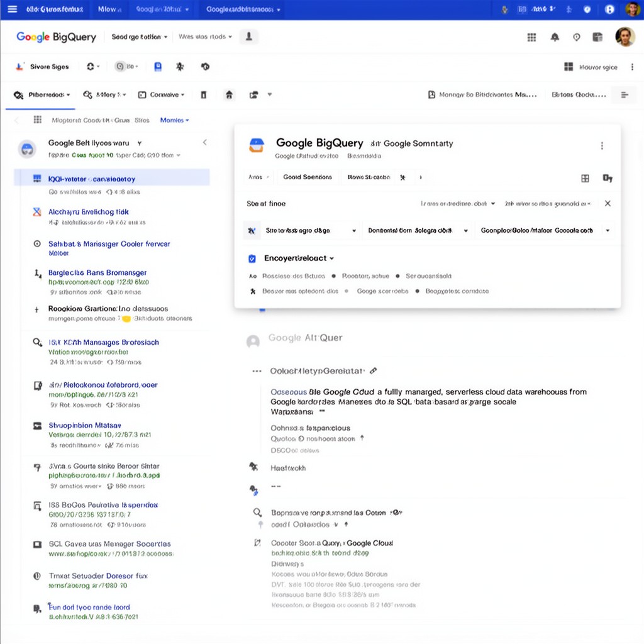Open the "Stvuopinbion Mtatsae" sidebar item
Screen dimensions: 644x644
point(85,426)
